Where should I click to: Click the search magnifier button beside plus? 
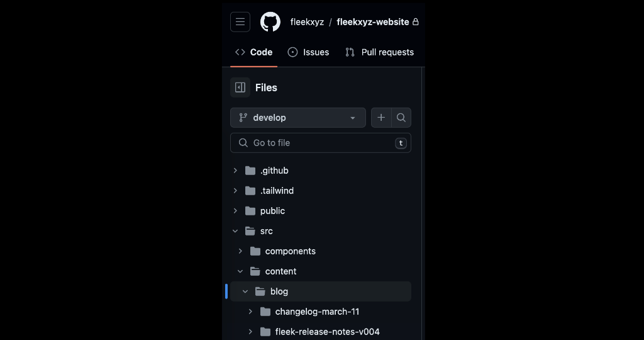401,118
